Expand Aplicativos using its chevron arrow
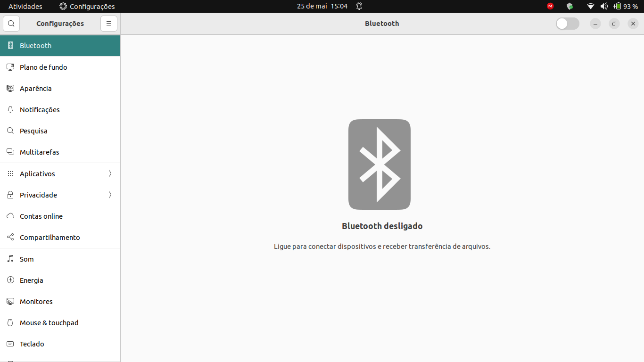 tap(110, 173)
